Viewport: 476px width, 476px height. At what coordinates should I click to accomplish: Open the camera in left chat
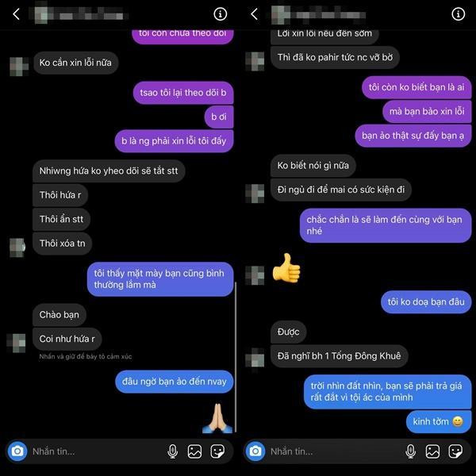tap(17, 451)
